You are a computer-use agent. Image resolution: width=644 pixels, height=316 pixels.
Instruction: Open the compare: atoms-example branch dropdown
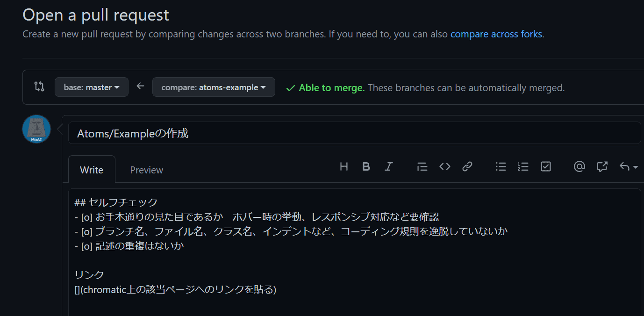click(214, 87)
